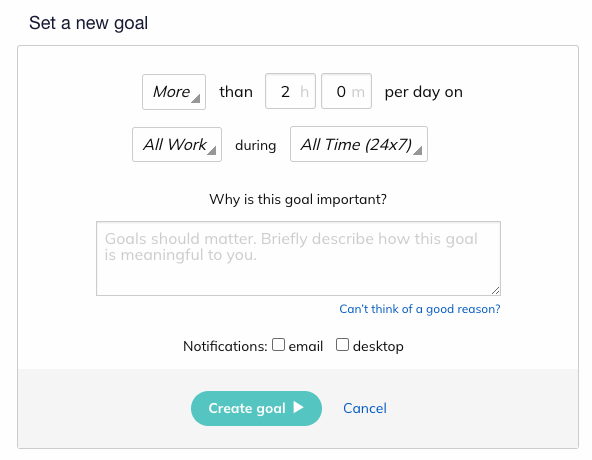Image resolution: width=592 pixels, height=460 pixels.
Task: Enable email notifications checkbox
Action: point(278,344)
